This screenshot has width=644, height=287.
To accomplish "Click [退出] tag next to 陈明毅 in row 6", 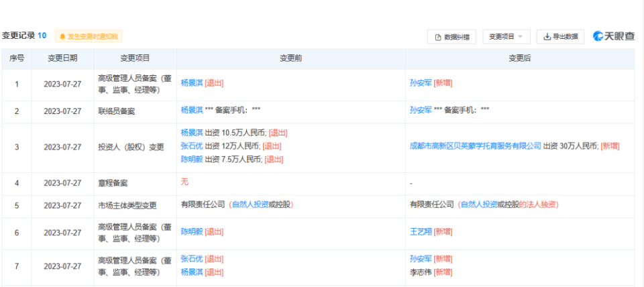I will [x=214, y=231].
